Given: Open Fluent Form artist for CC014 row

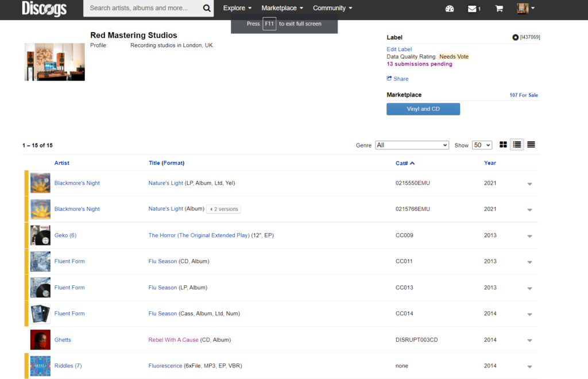Looking at the screenshot, I should click(x=69, y=314).
